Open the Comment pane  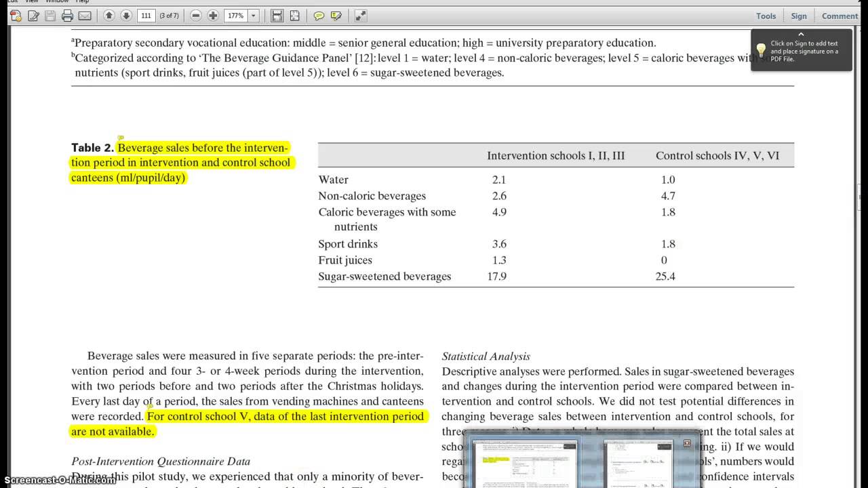point(840,16)
